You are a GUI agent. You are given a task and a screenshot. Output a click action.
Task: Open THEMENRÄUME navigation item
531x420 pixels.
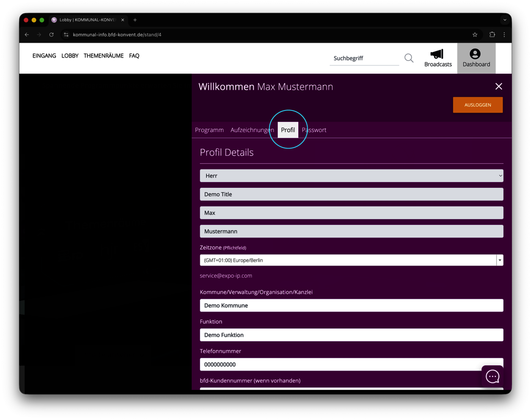pos(104,56)
